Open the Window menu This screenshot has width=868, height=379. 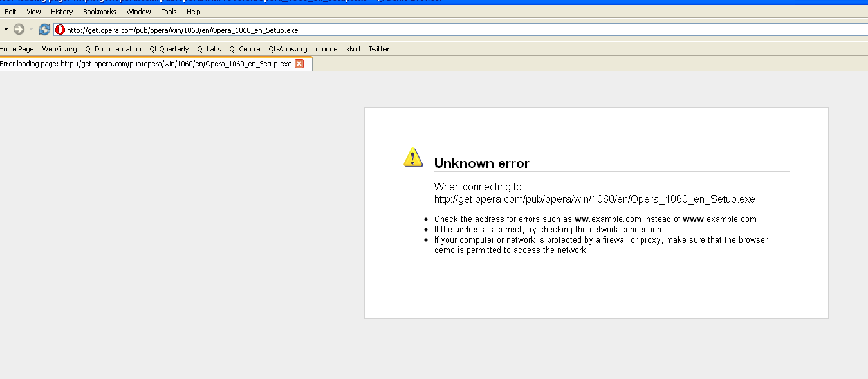click(x=139, y=12)
